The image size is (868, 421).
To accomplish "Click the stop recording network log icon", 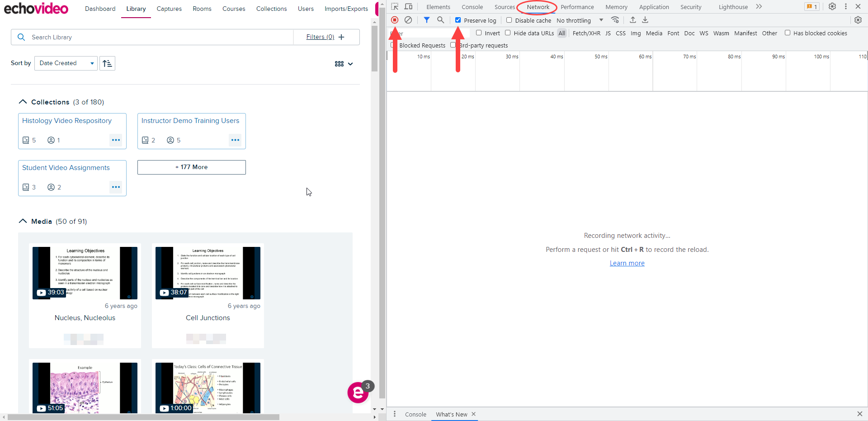I will 395,20.
